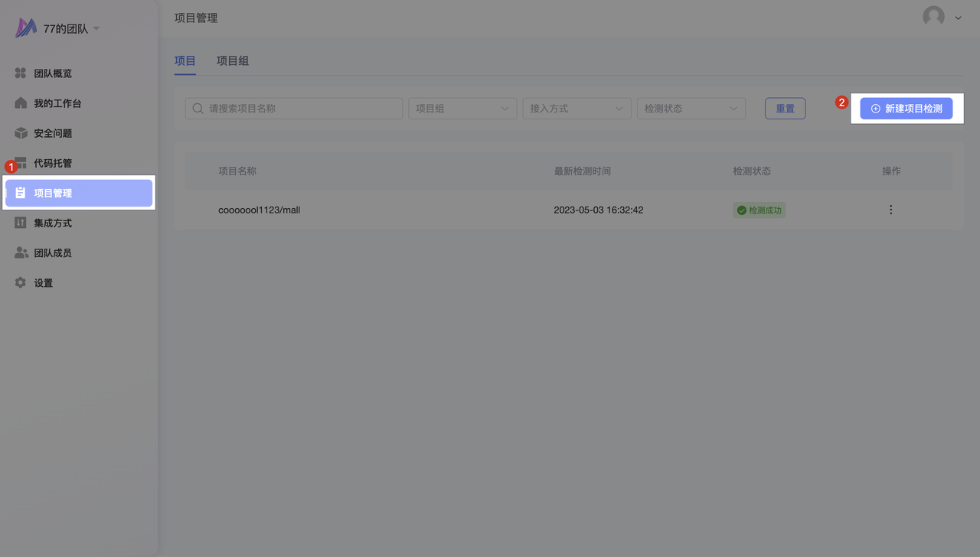Click the 代码托管 sidebar icon
The image size is (980, 557).
(x=21, y=163)
